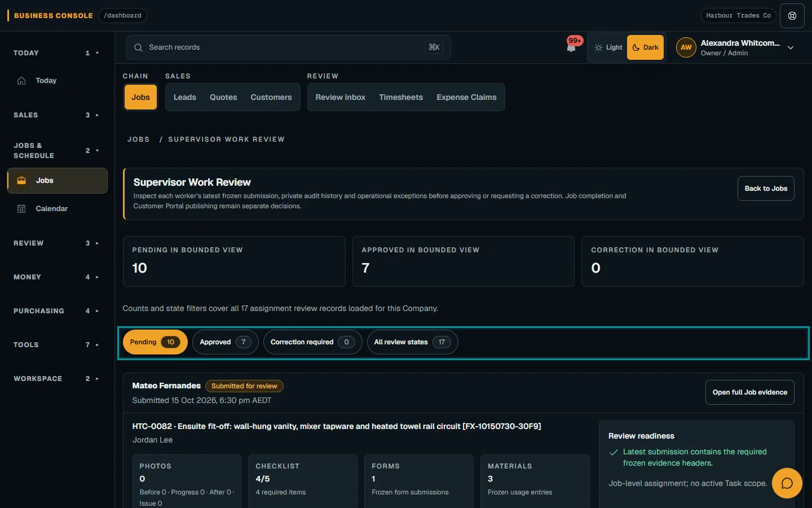Open the orange chat bubble button
The height and width of the screenshot is (508, 812).
pos(787,483)
